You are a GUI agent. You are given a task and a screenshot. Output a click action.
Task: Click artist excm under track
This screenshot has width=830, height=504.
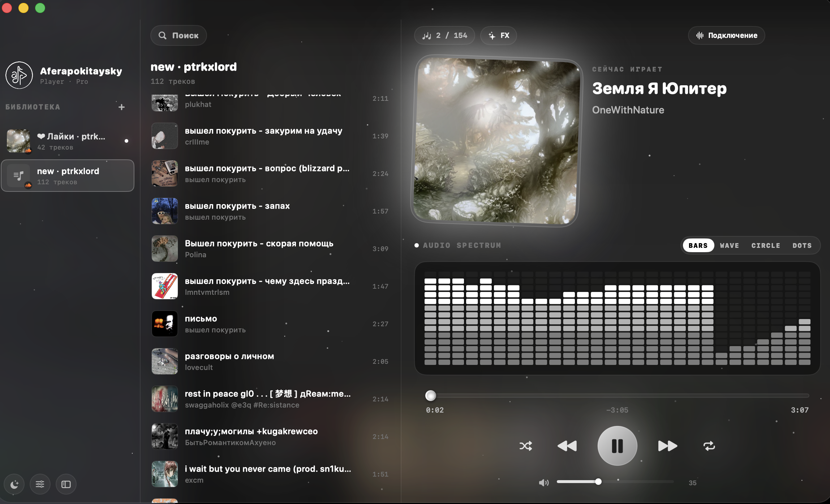[x=194, y=480]
